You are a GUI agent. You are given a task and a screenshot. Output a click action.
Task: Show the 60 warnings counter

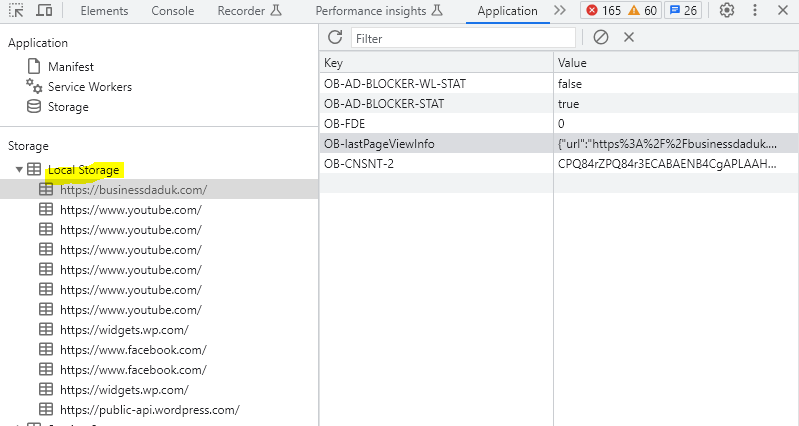pyautogui.click(x=643, y=11)
